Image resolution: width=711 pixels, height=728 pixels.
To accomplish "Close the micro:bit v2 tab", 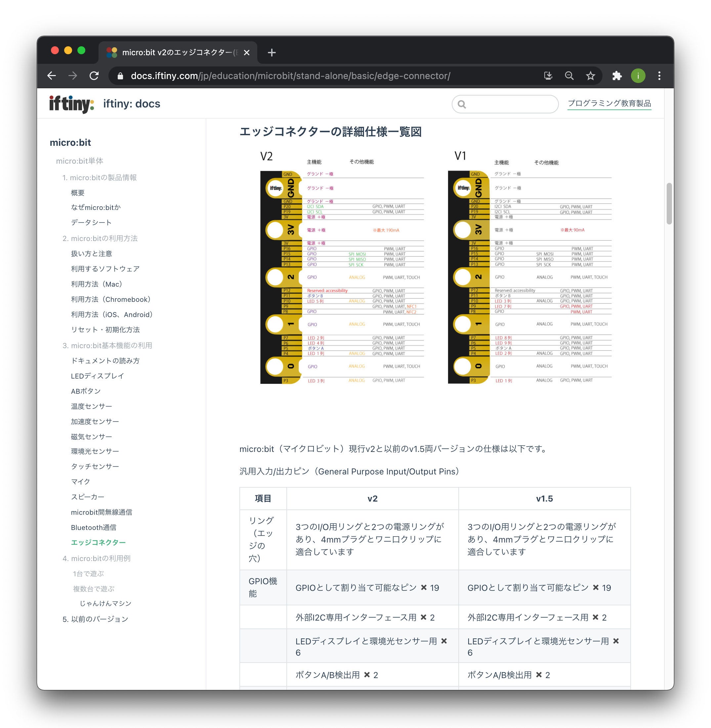I will click(x=246, y=53).
